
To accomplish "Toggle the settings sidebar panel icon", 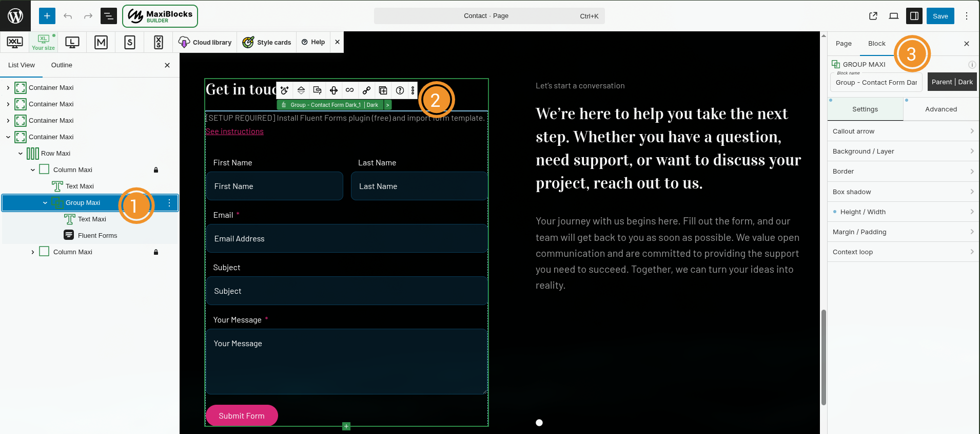I will (x=914, y=16).
